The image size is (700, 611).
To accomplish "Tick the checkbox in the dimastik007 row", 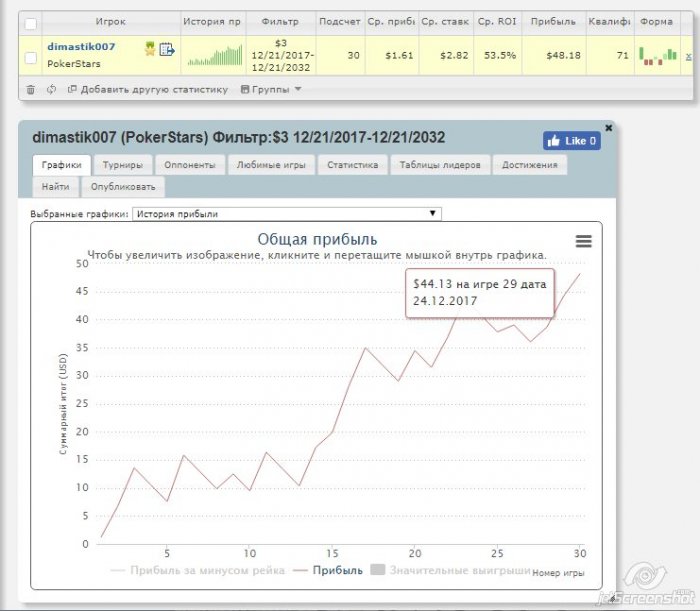I will click(30, 58).
